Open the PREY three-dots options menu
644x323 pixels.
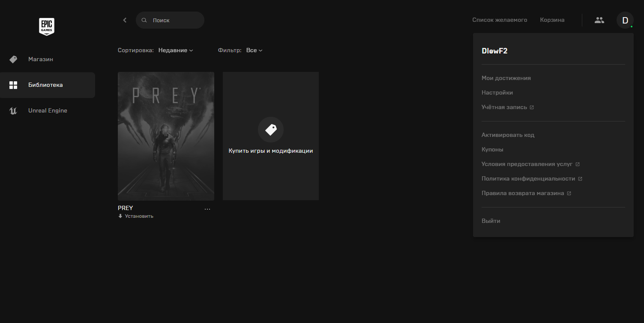pyautogui.click(x=207, y=209)
